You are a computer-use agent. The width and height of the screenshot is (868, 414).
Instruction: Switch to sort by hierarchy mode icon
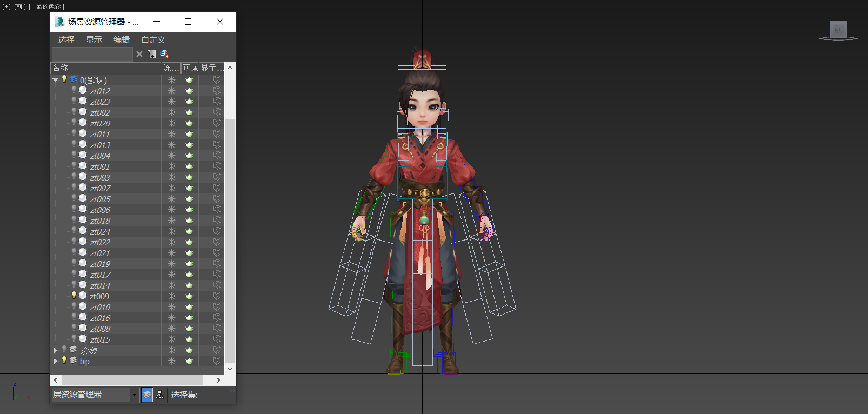[160, 395]
